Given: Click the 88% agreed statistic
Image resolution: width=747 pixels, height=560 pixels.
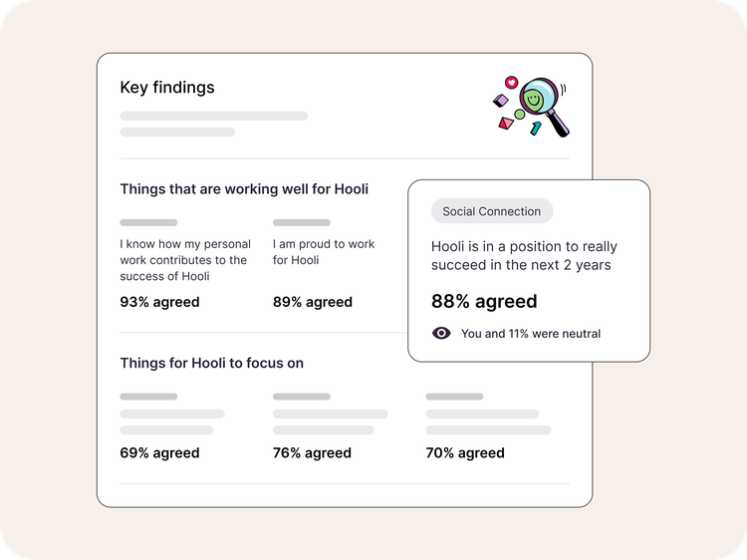Looking at the screenshot, I should [484, 301].
